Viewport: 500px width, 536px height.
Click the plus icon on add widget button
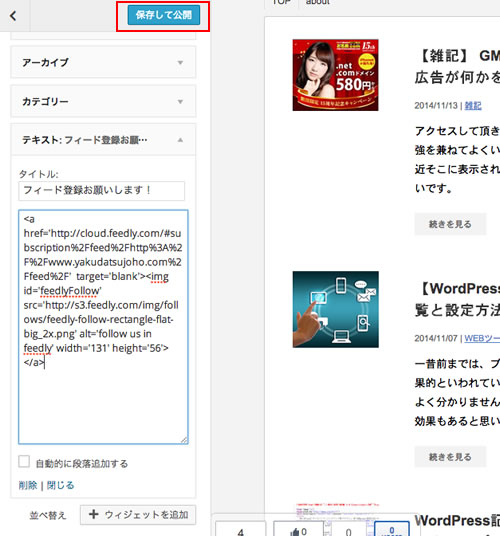click(94, 514)
